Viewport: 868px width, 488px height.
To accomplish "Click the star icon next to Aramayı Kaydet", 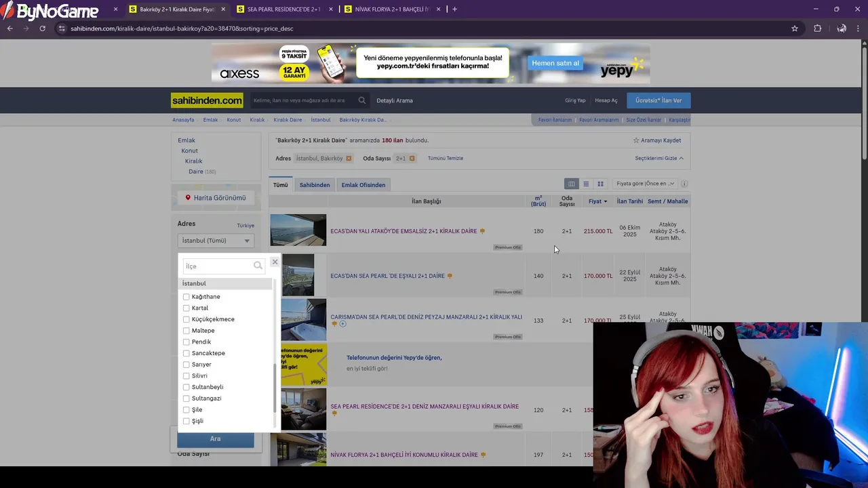I will point(636,140).
